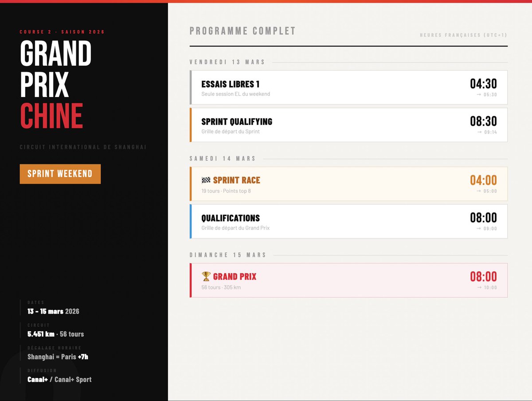
Task: Click '56 tours · 305 km' text
Action: click(221, 287)
